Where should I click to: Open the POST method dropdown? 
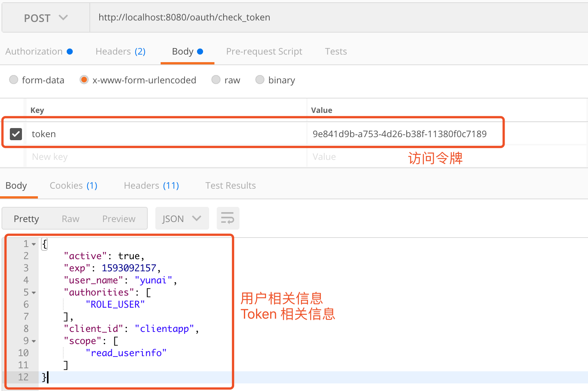click(x=46, y=18)
